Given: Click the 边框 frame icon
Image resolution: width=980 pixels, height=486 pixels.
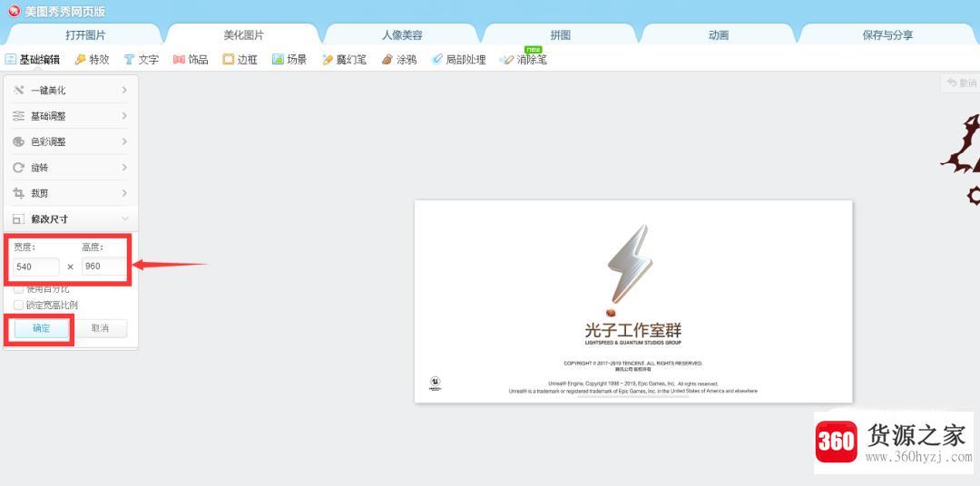Looking at the screenshot, I should click(x=229, y=60).
